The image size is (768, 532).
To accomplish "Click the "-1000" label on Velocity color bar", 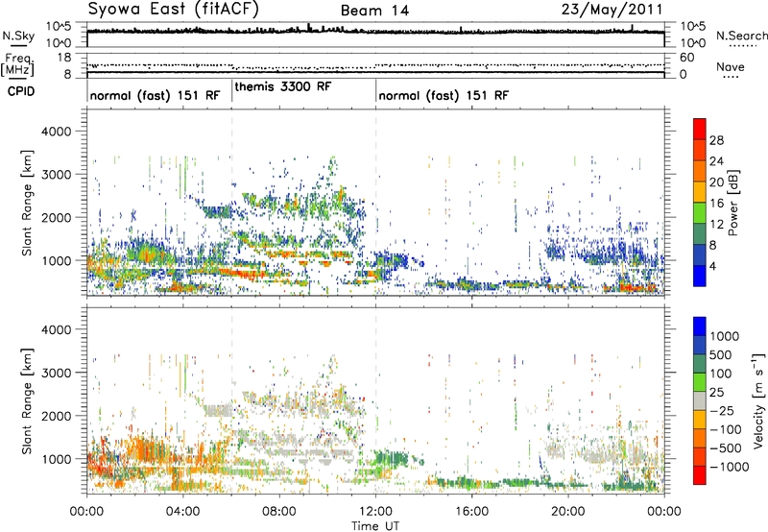I will click(729, 467).
